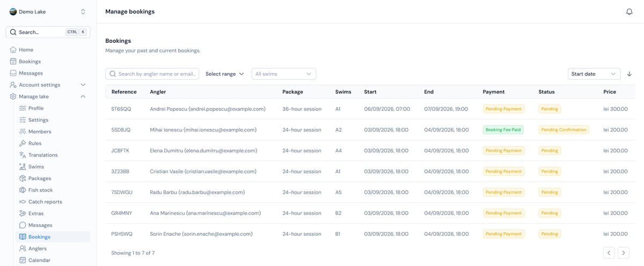
Task: Click booking reference JCBFTK
Action: pyautogui.click(x=121, y=151)
